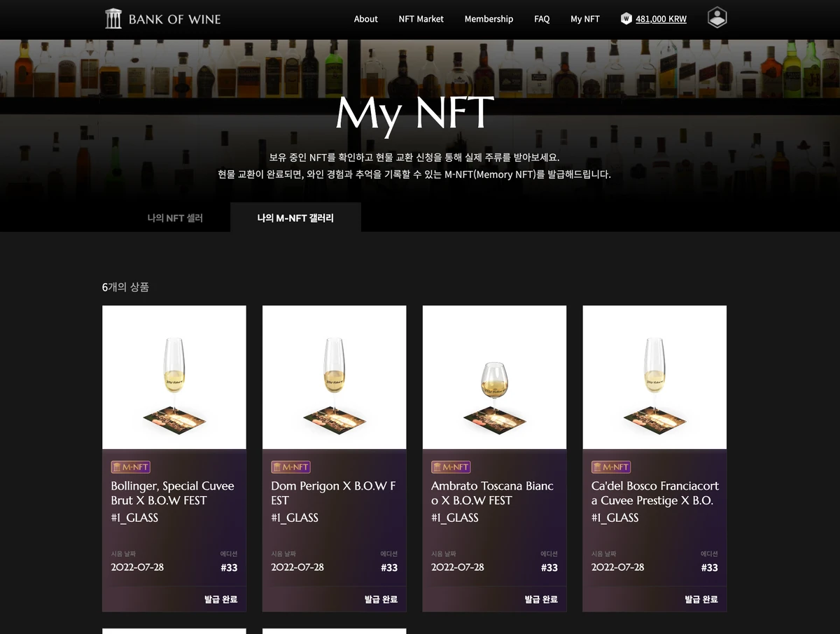Click M-NFT badge on Bollinger card
The height and width of the screenshot is (634, 840).
[x=131, y=467]
